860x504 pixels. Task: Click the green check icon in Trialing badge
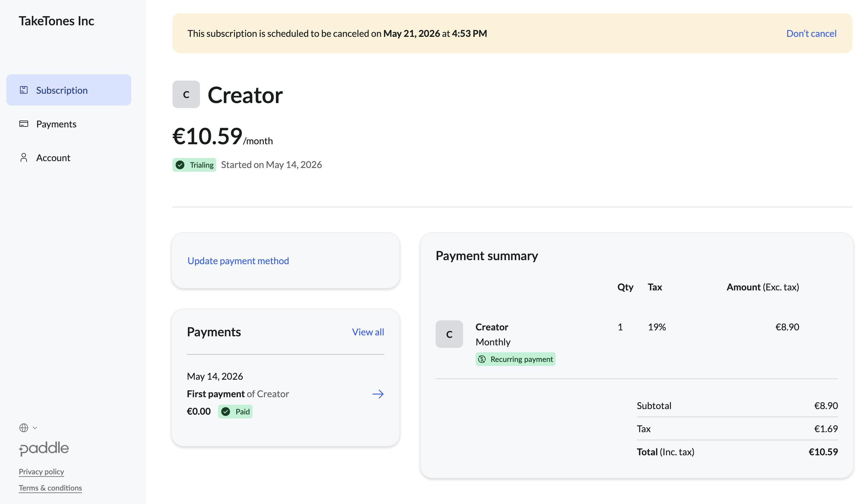(x=180, y=165)
